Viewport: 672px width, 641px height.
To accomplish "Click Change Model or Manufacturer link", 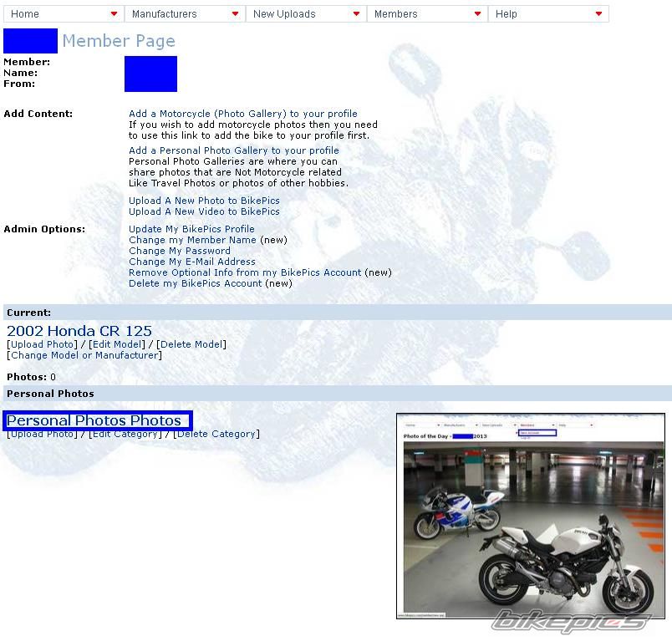I will pos(84,355).
